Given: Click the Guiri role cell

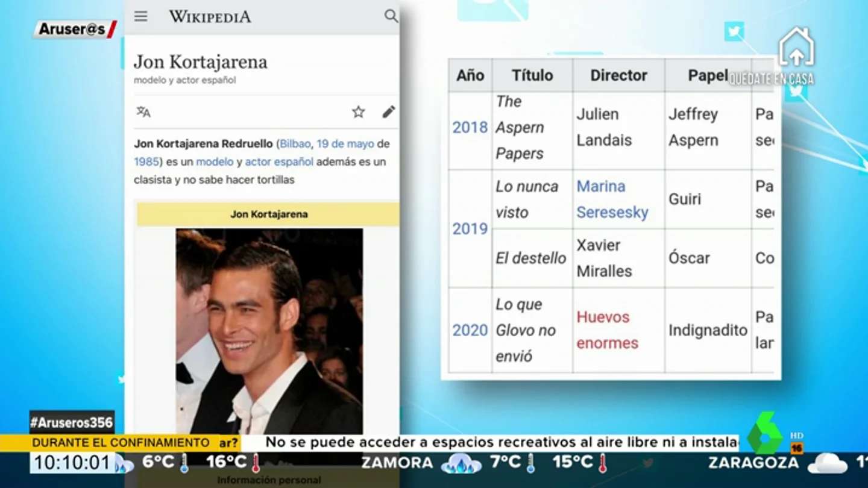Looking at the screenshot, I should [708, 199].
